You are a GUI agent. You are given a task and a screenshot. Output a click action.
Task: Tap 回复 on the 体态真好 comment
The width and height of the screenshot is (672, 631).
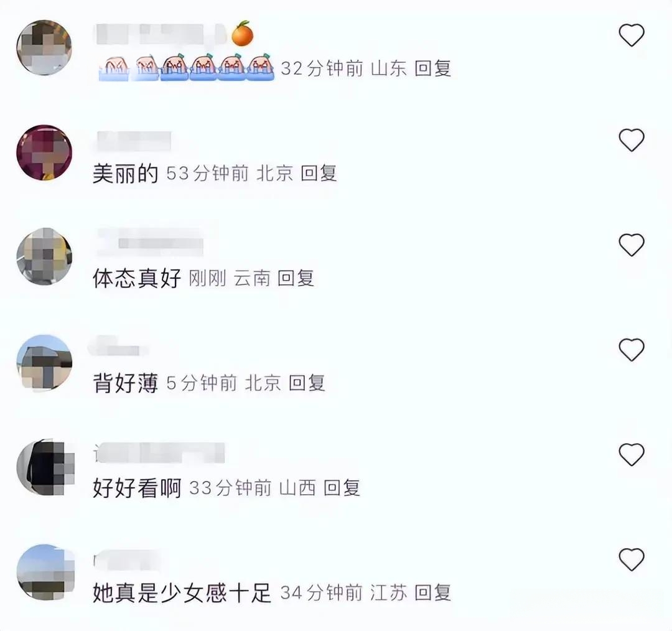point(296,278)
